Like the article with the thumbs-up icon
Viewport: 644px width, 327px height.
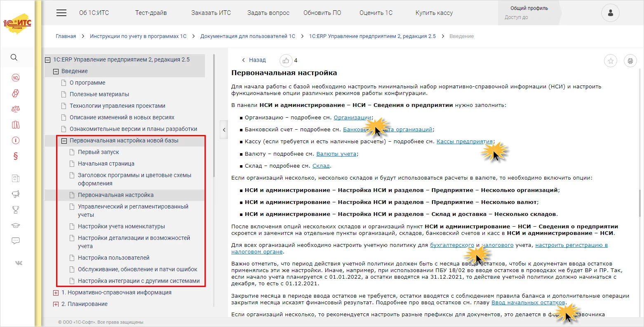tap(286, 61)
